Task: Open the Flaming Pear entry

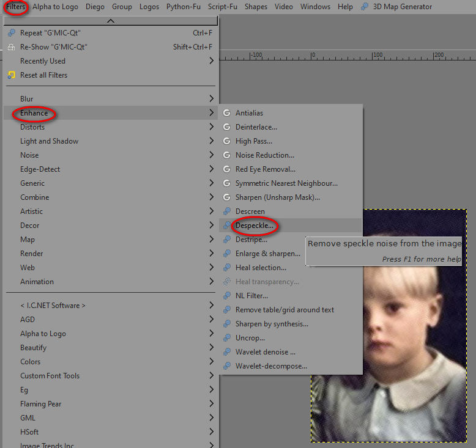Action: click(x=111, y=404)
